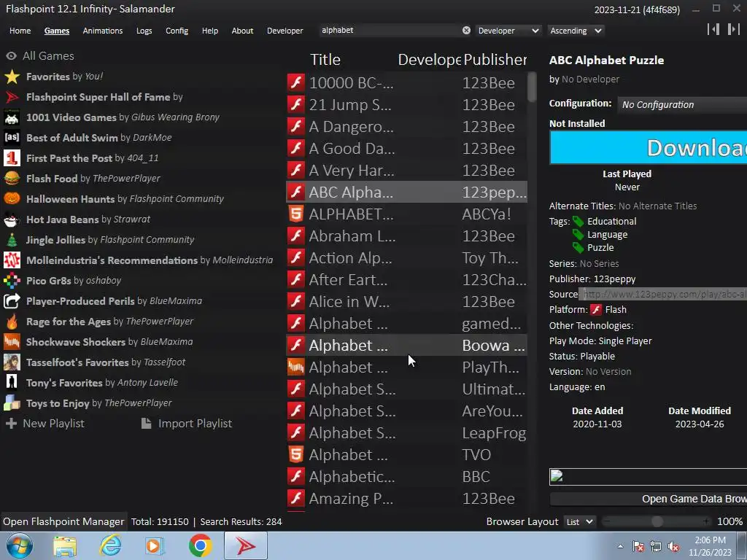Click the Flash Food burger icon
The width and height of the screenshot is (747, 560).
pyautogui.click(x=12, y=179)
